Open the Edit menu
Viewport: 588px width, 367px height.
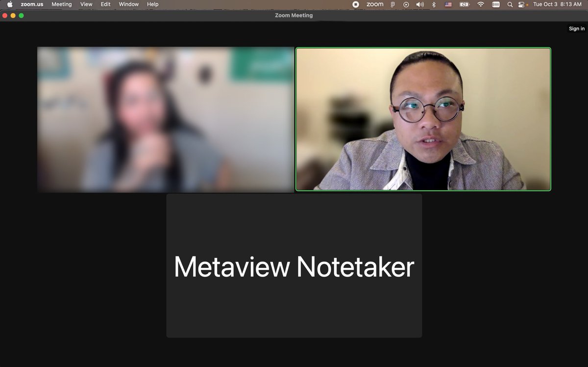(x=106, y=4)
